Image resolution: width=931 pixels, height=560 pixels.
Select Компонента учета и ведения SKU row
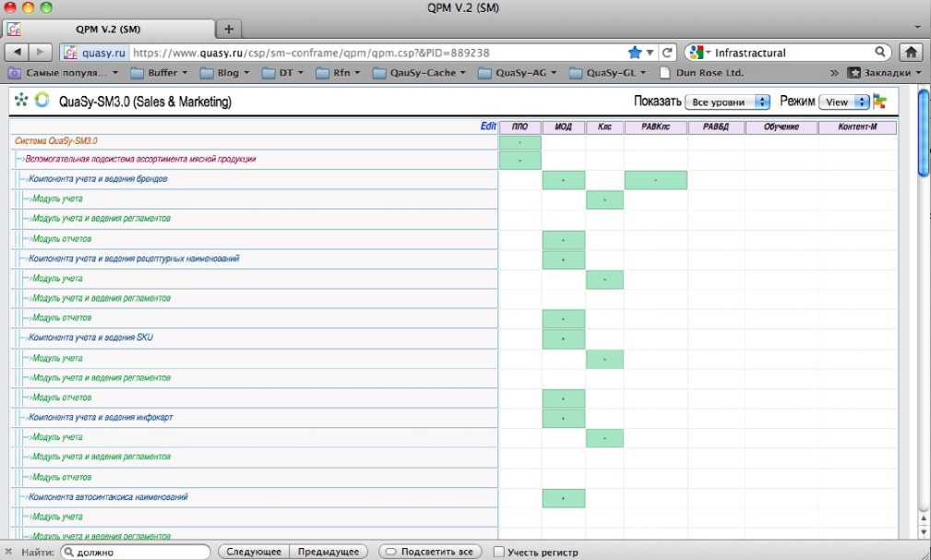pyautogui.click(x=254, y=338)
